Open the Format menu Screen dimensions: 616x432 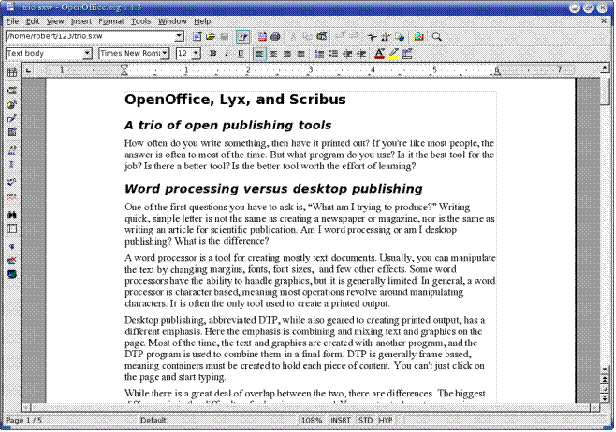pos(111,21)
